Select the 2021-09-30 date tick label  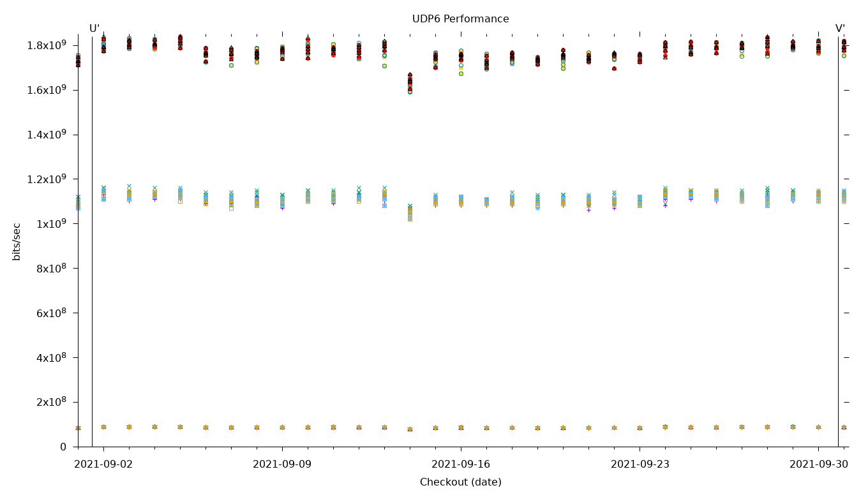click(x=819, y=464)
